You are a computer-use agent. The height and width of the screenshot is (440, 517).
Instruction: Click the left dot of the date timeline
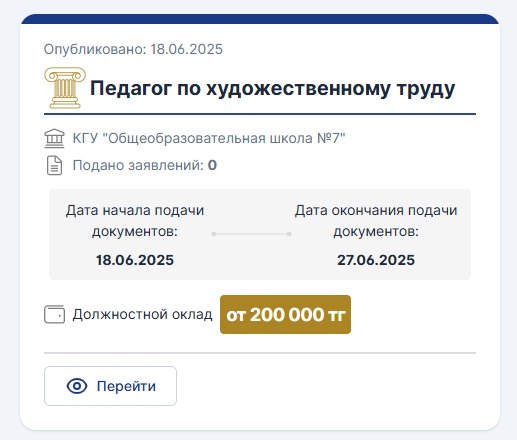pyautogui.click(x=214, y=234)
